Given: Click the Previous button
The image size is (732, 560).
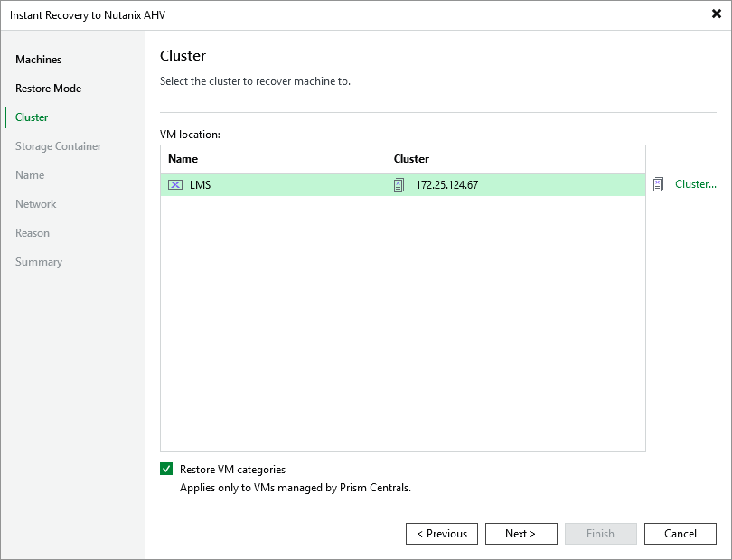Looking at the screenshot, I should pos(441,533).
